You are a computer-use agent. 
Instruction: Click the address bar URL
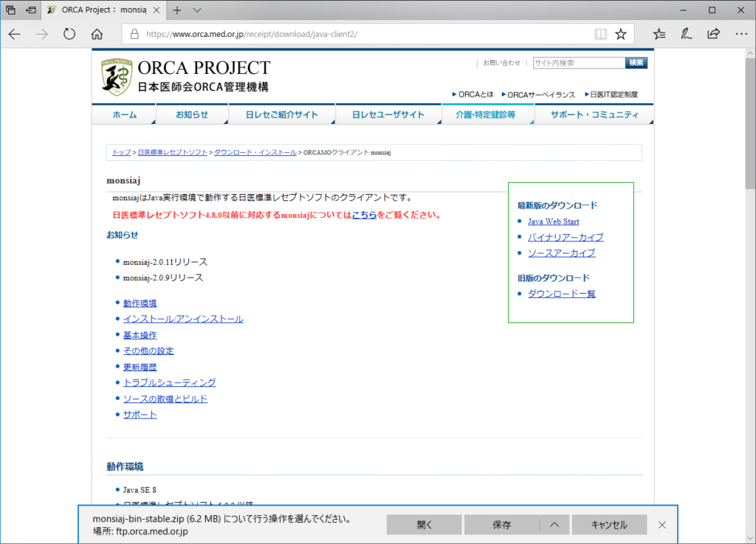coord(252,34)
